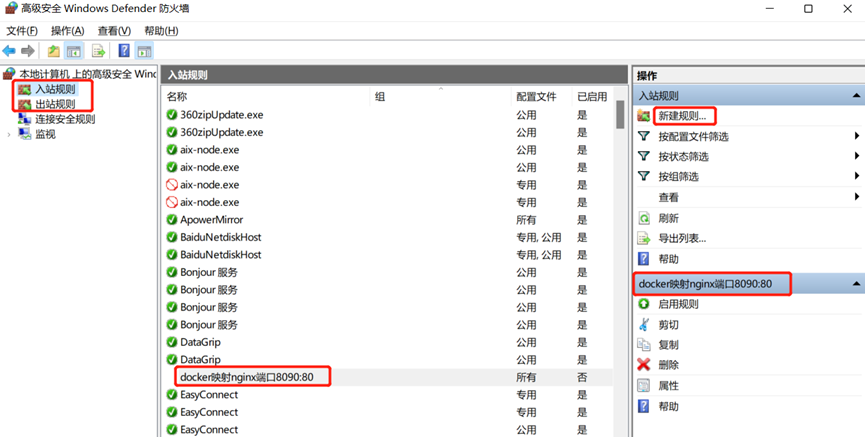Click the Forward arrow toolbar icon
The image size is (865, 437).
coord(28,51)
